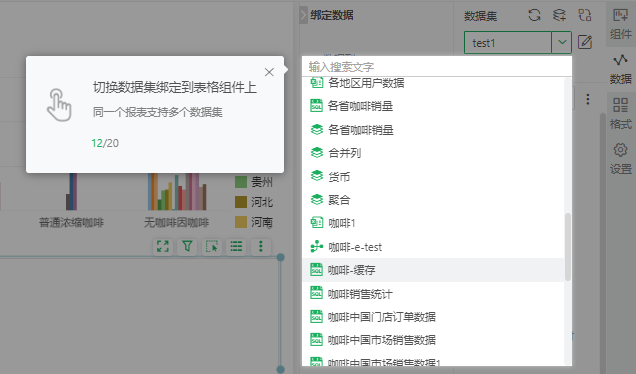Open the chart more-options dots menu
Image resolution: width=636 pixels, height=374 pixels.
point(261,246)
